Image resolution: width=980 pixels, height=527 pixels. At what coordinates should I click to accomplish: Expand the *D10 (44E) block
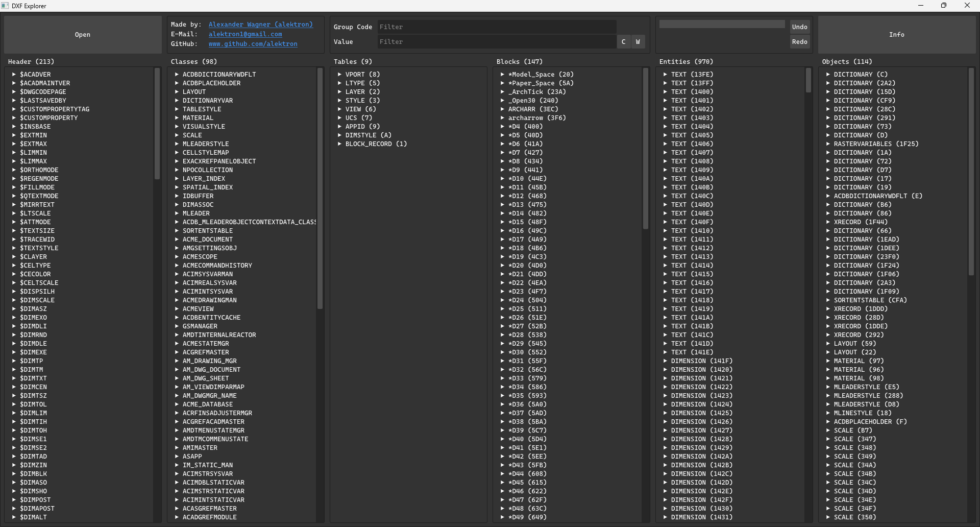[502, 179]
